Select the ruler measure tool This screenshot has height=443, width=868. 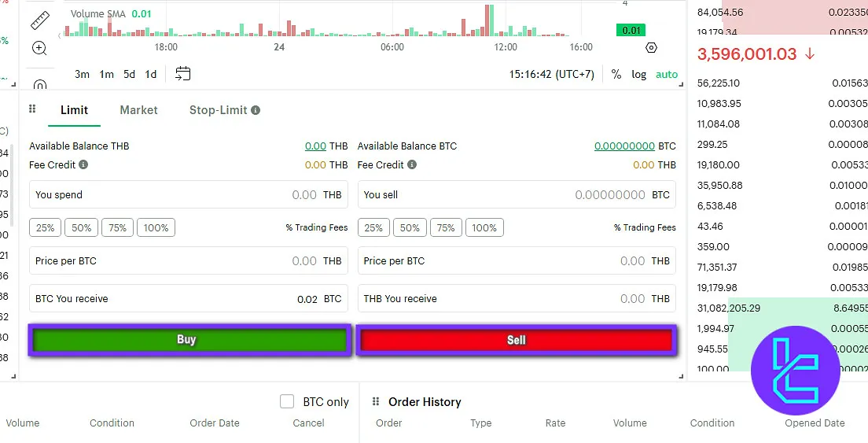[x=39, y=20]
